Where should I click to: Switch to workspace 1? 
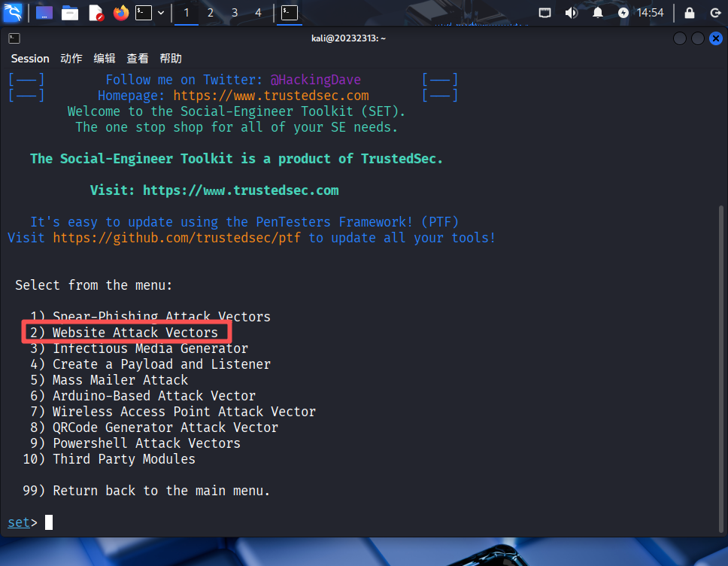(187, 13)
